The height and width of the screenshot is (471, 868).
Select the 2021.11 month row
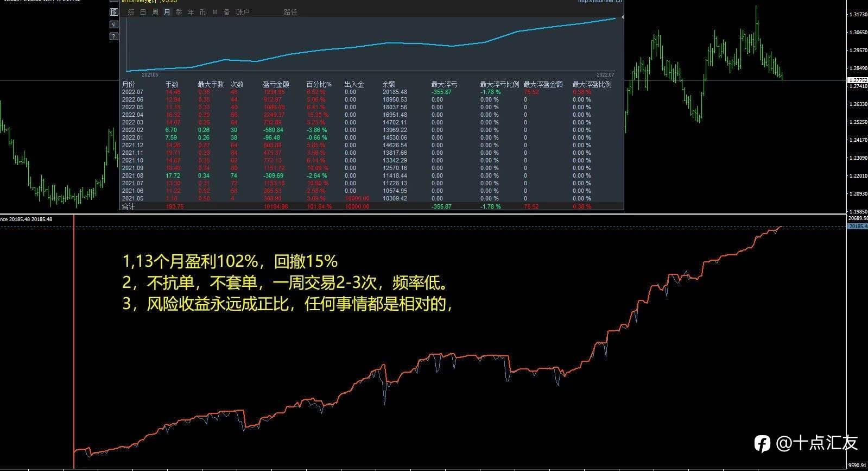point(371,153)
